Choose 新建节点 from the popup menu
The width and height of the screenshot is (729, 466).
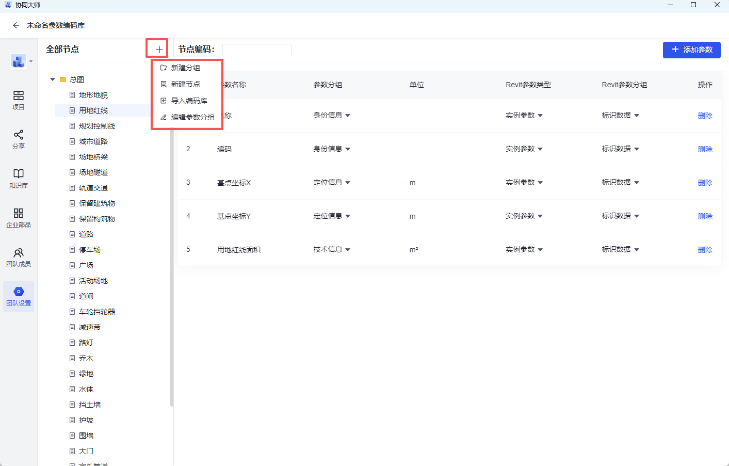[184, 84]
